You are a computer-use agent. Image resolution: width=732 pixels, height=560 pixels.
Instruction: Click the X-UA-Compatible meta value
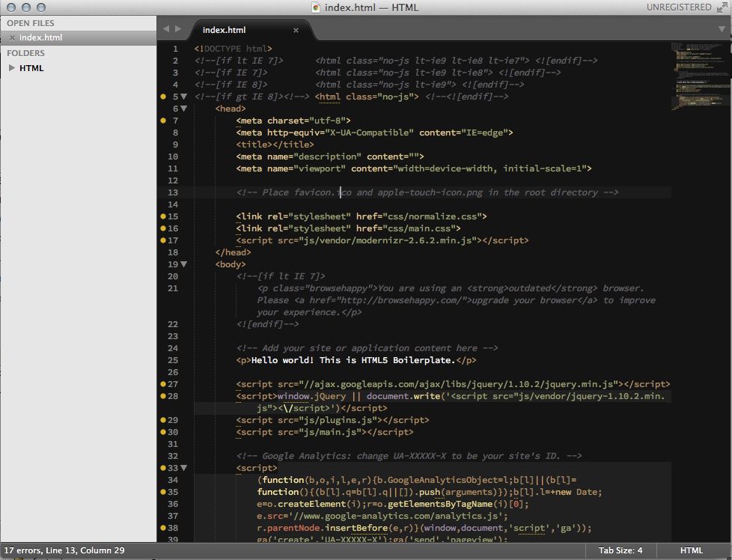click(x=369, y=133)
